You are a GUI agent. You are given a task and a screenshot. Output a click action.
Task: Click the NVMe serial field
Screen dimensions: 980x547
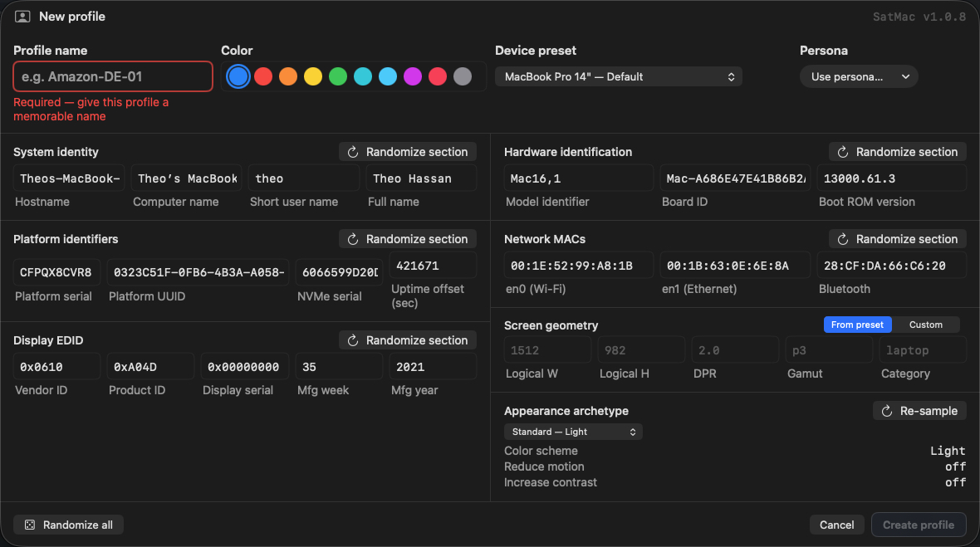340,273
